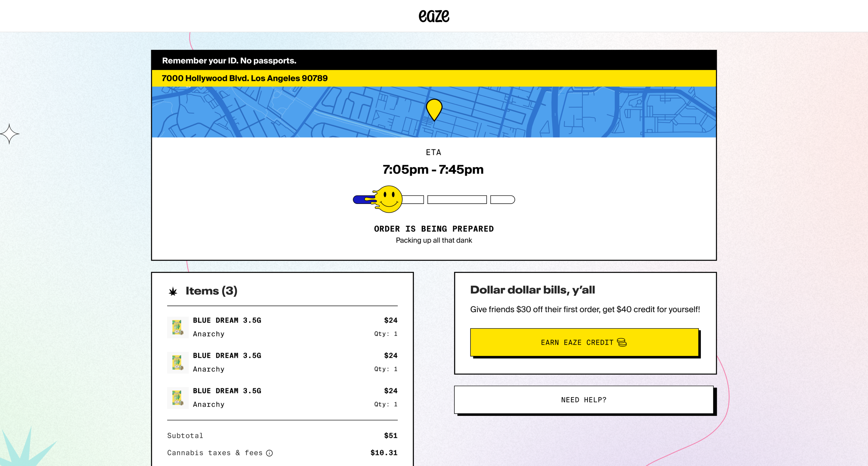Open the cannabis taxes & fees info icon

pos(269,453)
